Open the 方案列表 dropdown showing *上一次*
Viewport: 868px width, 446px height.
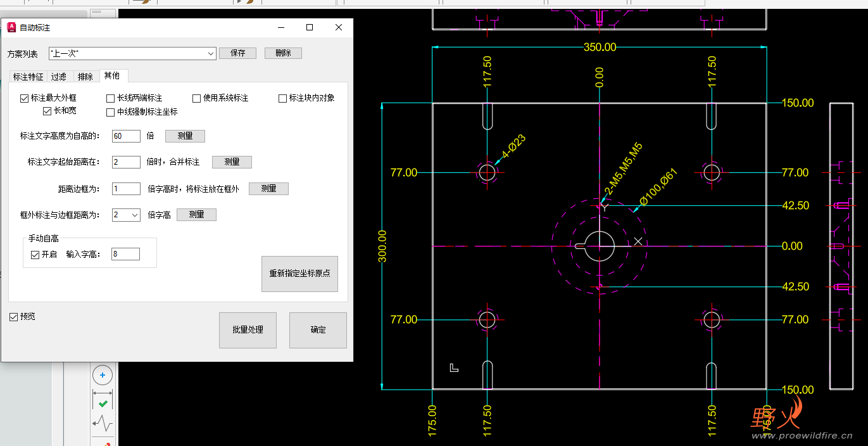pos(132,54)
